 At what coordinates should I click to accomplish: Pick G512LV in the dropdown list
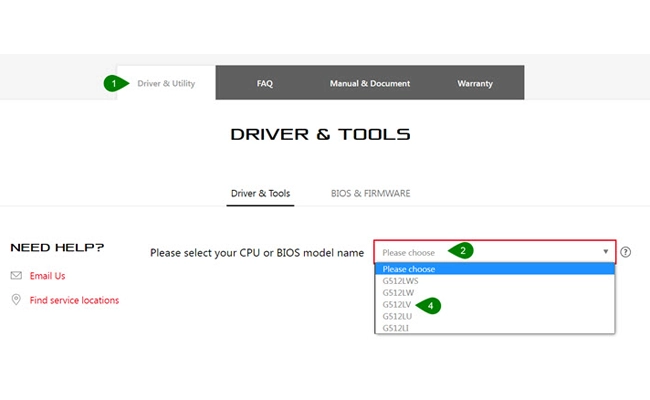click(x=397, y=305)
